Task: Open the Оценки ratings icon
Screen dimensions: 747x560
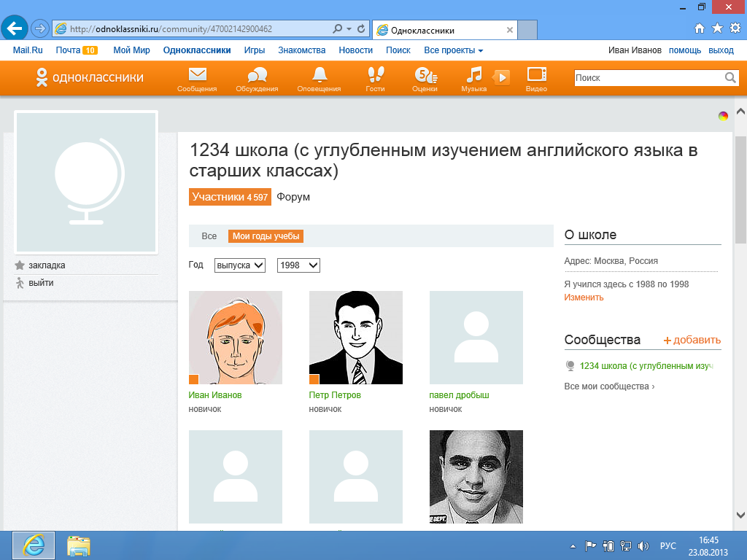Action: tap(425, 79)
